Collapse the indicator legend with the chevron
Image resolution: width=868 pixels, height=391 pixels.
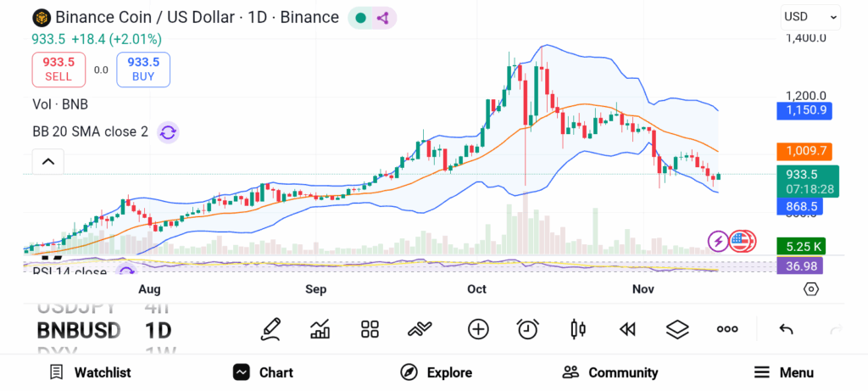(48, 161)
